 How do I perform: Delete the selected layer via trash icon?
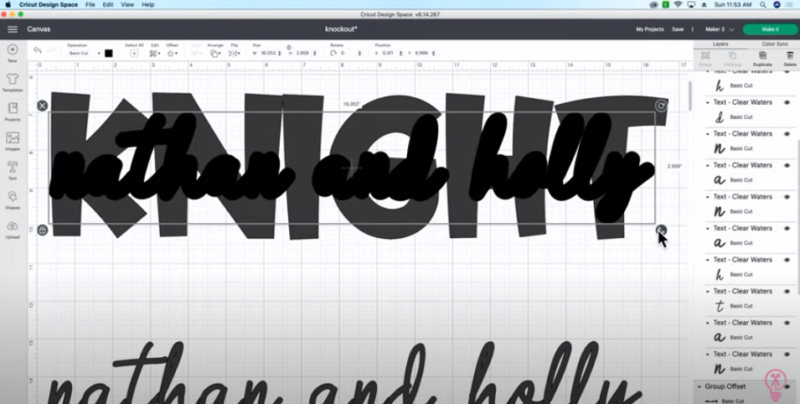(790, 56)
